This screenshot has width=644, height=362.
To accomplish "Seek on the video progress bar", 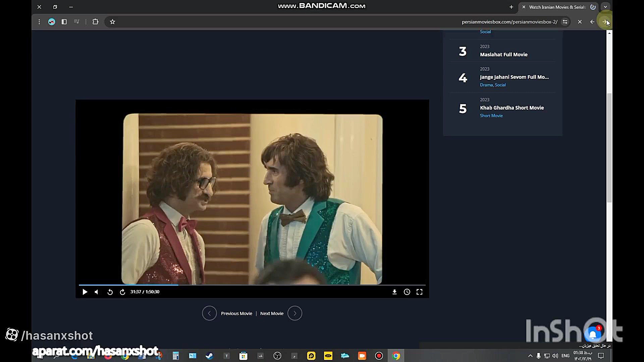I will [x=252, y=285].
